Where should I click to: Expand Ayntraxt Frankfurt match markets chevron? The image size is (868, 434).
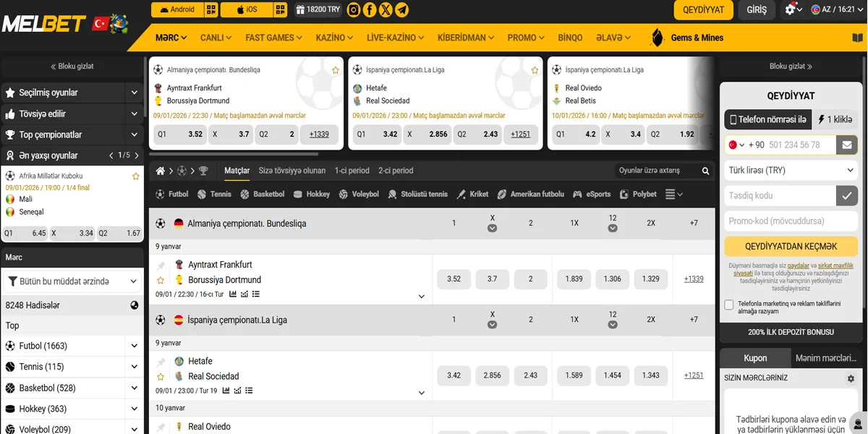point(422,297)
